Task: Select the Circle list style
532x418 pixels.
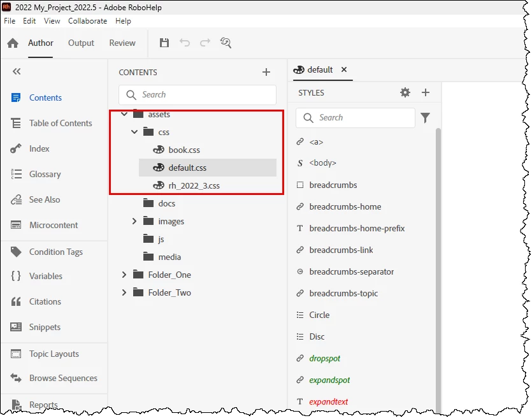Action: [312, 315]
